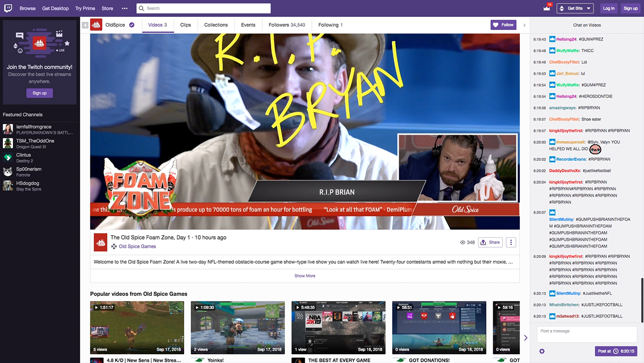The image size is (644, 363).
Task: Open iamfallfromgrace channel avatar
Action: click(x=8, y=129)
